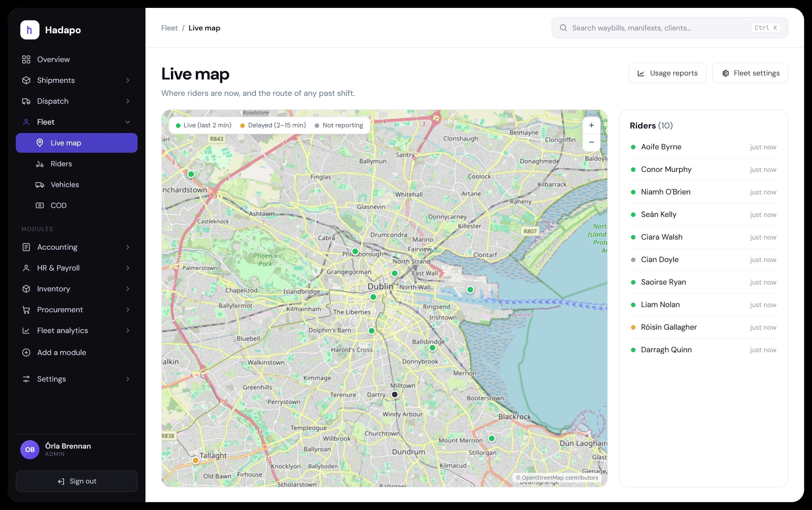Select rider Niamh O'Brien in list
The width and height of the screenshot is (812, 510).
click(x=703, y=192)
